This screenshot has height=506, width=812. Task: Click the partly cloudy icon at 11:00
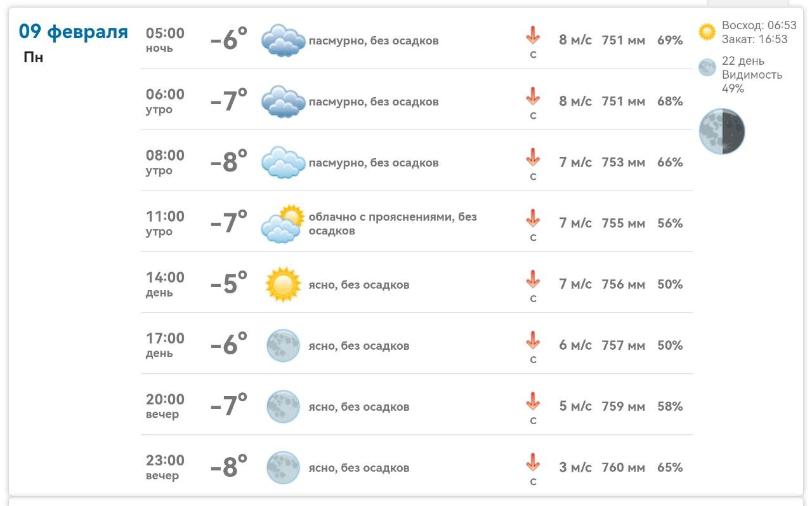283,224
